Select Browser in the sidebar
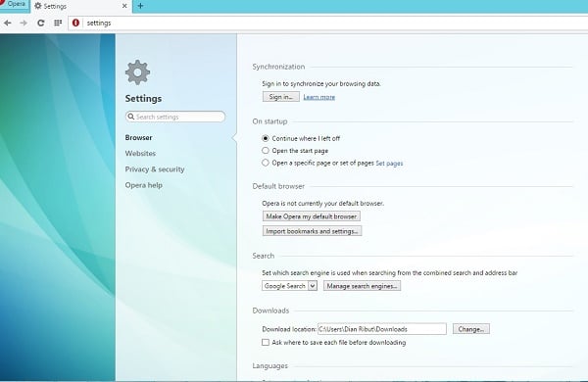 click(138, 137)
